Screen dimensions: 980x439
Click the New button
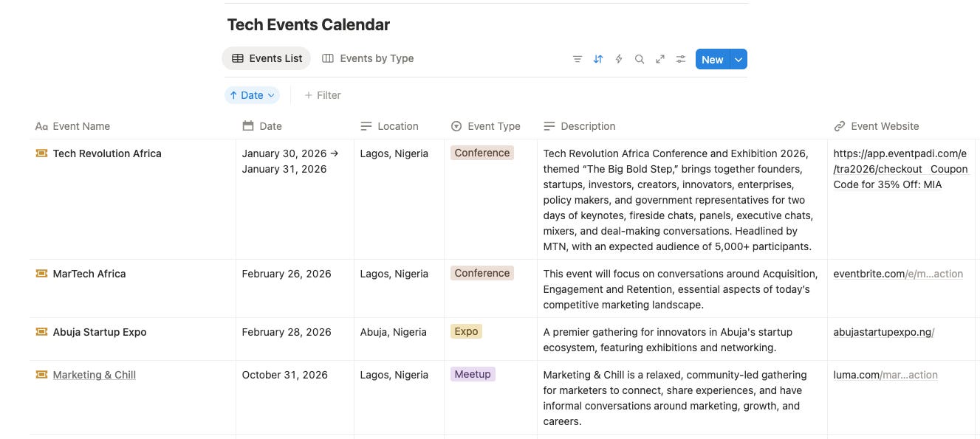712,60
